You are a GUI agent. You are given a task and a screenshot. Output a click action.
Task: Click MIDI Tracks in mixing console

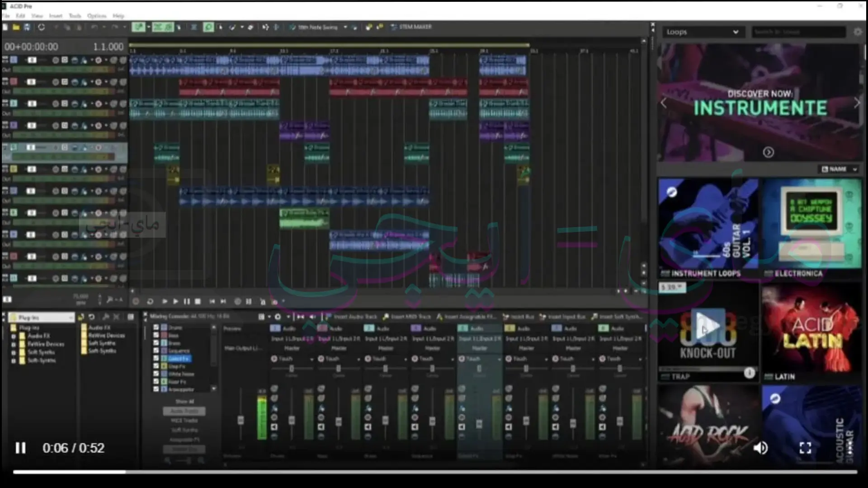tap(184, 420)
